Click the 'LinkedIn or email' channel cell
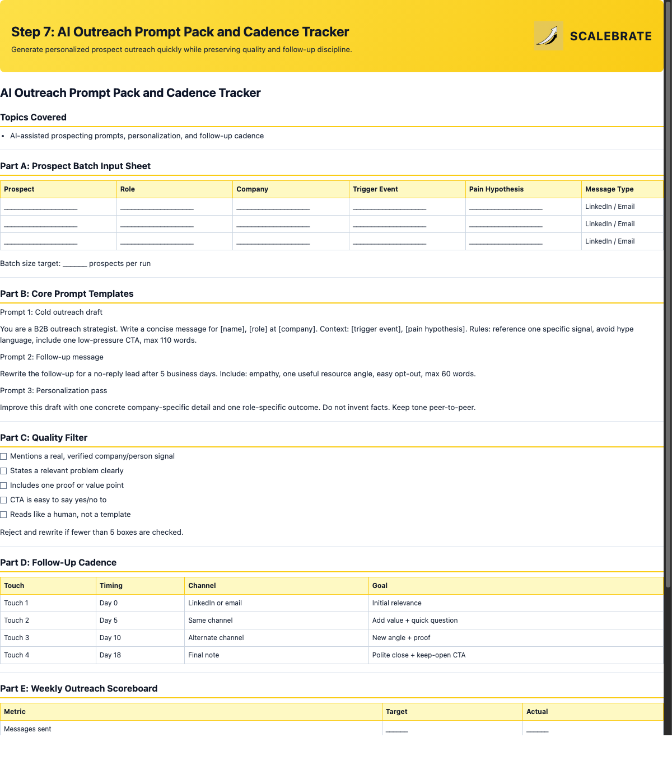672x784 pixels. pyautogui.click(x=277, y=603)
